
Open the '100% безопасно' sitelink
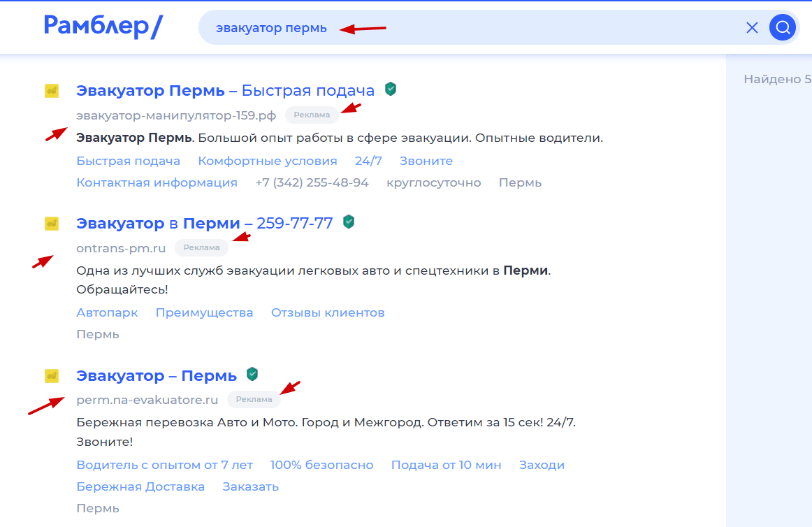point(321,465)
